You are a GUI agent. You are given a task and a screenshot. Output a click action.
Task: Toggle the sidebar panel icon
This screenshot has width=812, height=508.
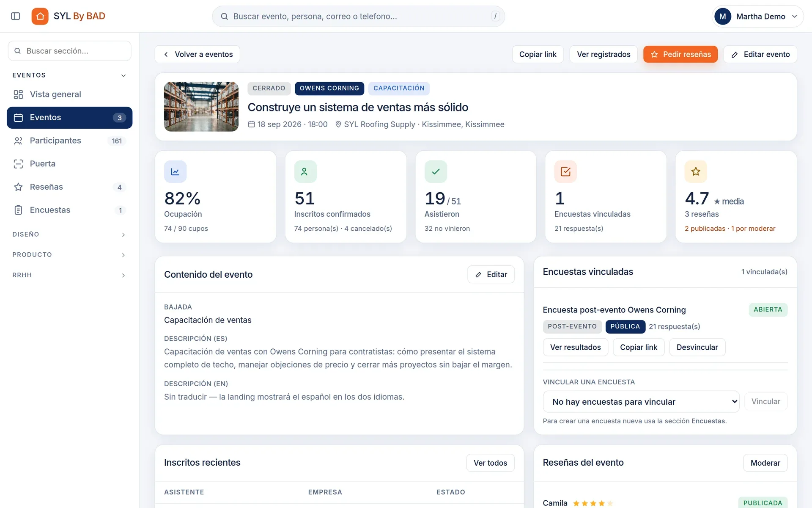16,16
